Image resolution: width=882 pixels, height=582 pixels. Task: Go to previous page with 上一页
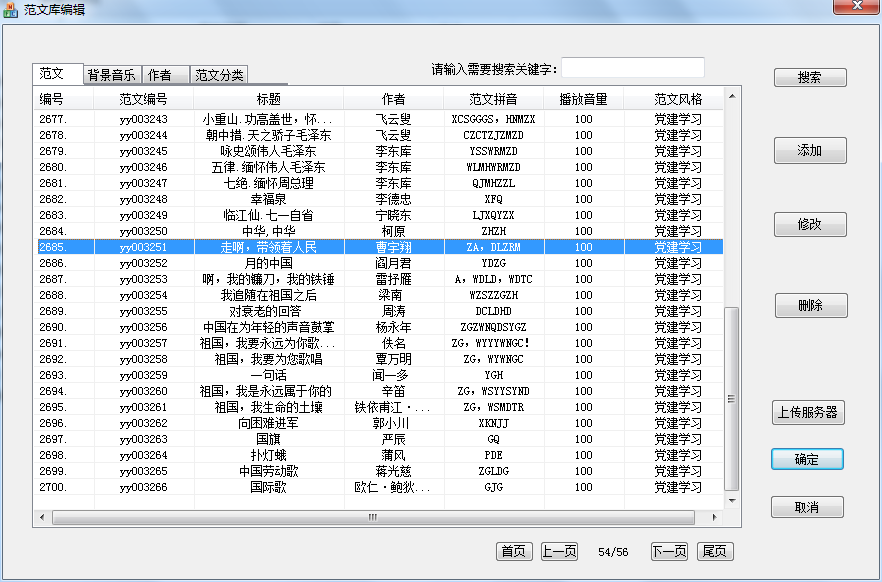[559, 551]
